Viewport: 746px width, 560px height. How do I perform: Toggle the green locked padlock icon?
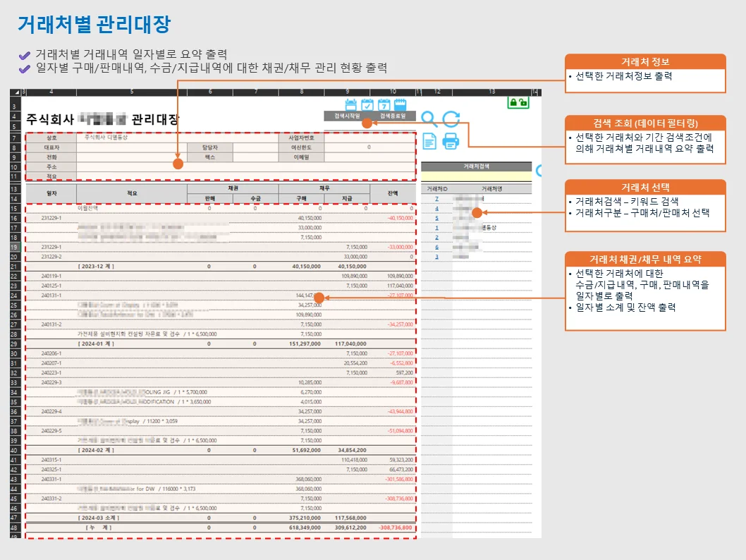coord(513,103)
